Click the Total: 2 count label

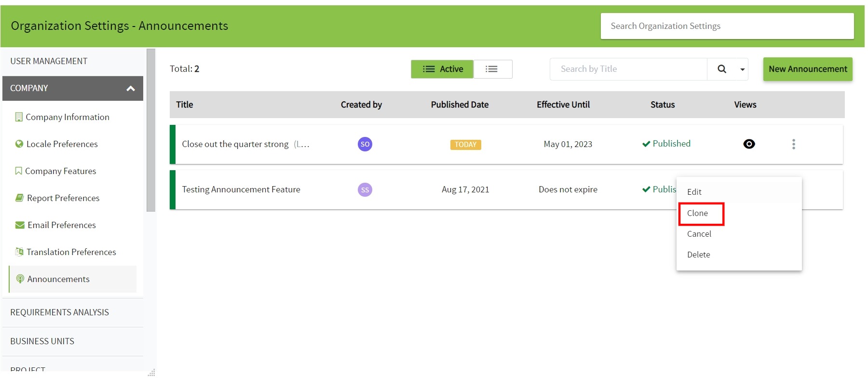coord(184,69)
